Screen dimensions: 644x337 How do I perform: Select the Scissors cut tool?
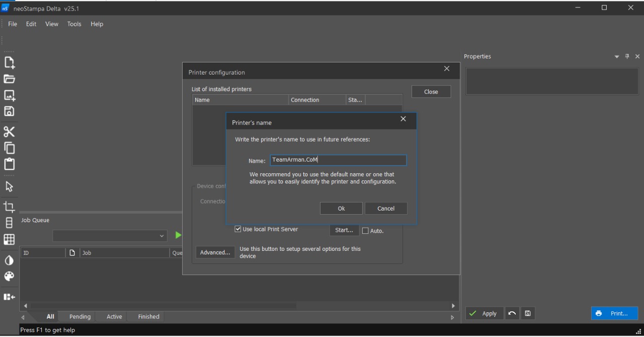click(9, 132)
